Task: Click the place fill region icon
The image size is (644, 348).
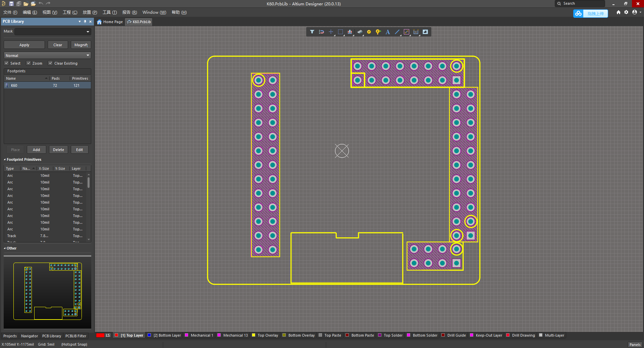Action: 425,32
